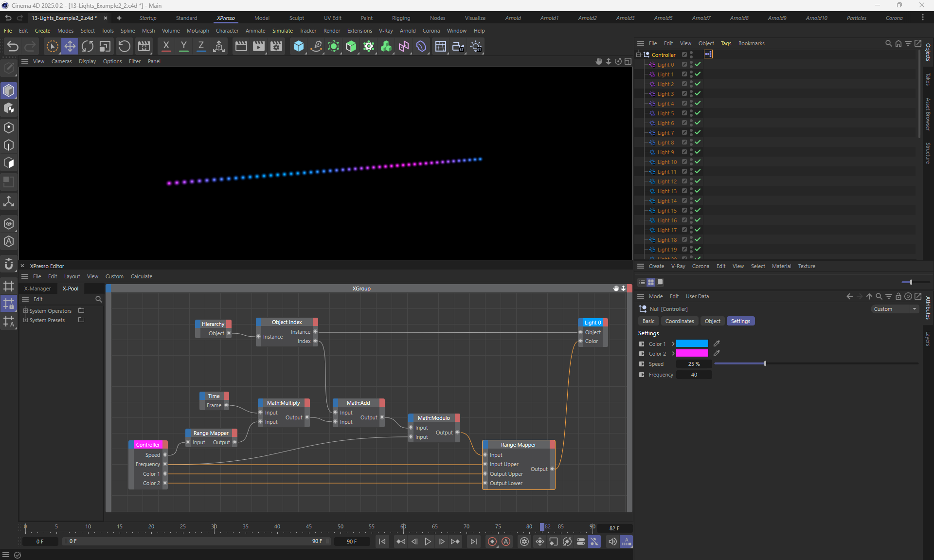Toggle Color 1 animation keyframe marker
This screenshot has width=934, height=560.
tap(642, 344)
